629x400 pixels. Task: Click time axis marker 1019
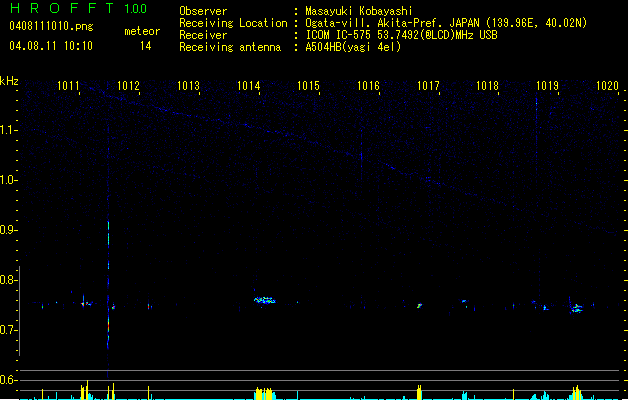point(547,86)
